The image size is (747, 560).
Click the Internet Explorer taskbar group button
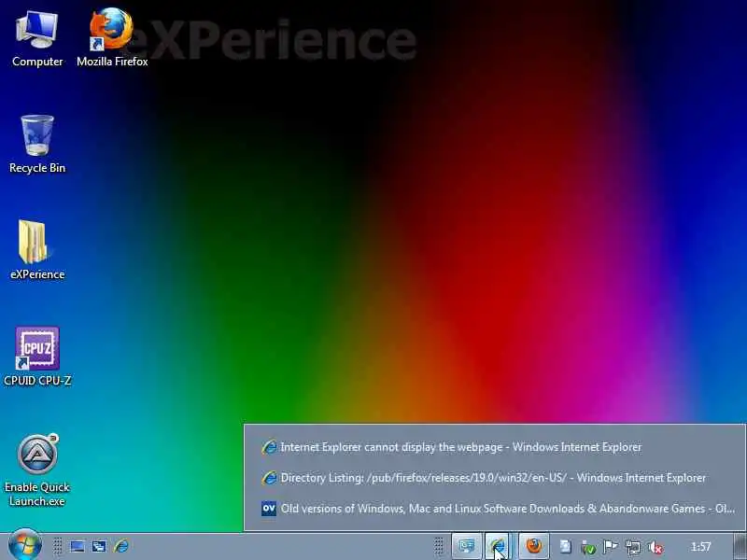point(499,546)
